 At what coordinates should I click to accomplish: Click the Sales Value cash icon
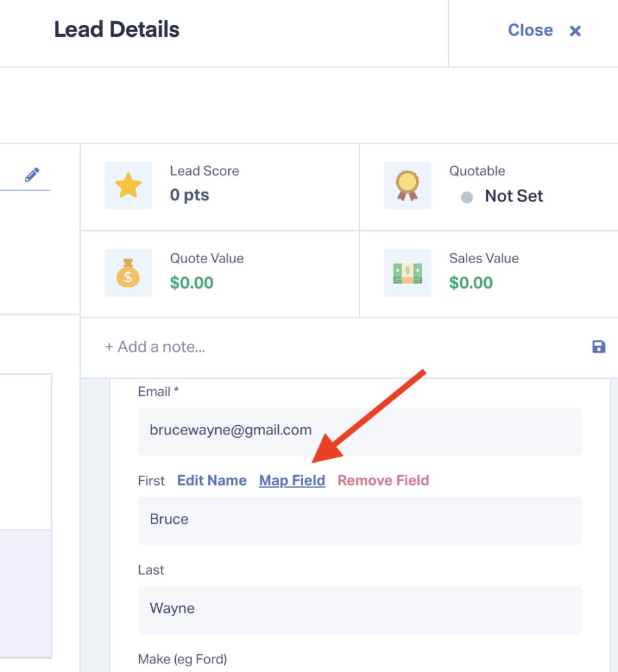[407, 273]
